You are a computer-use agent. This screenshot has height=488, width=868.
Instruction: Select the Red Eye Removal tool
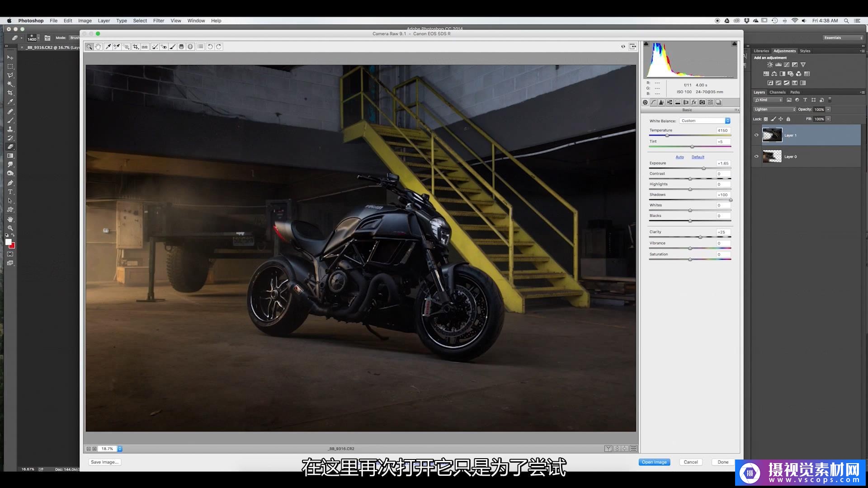click(x=164, y=47)
